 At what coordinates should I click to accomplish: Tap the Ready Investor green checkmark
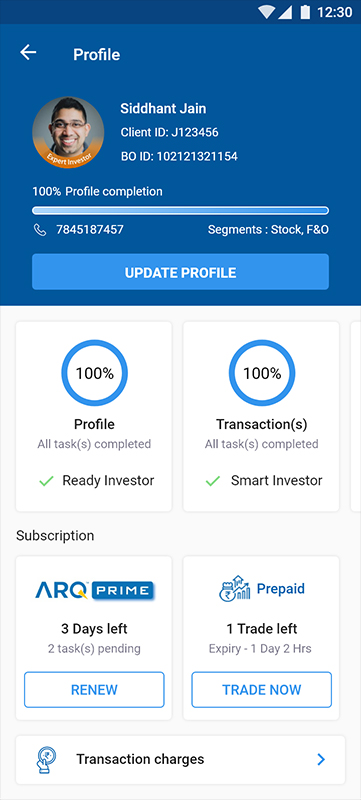(46, 481)
